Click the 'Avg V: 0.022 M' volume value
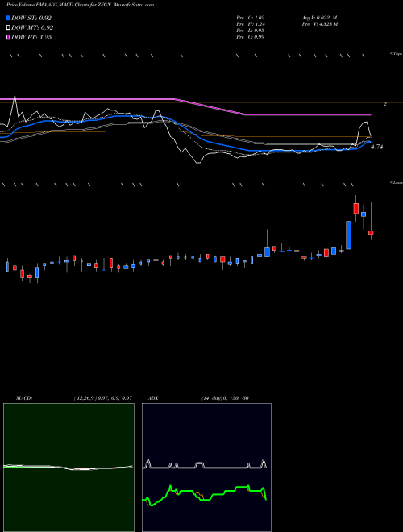 (319, 18)
